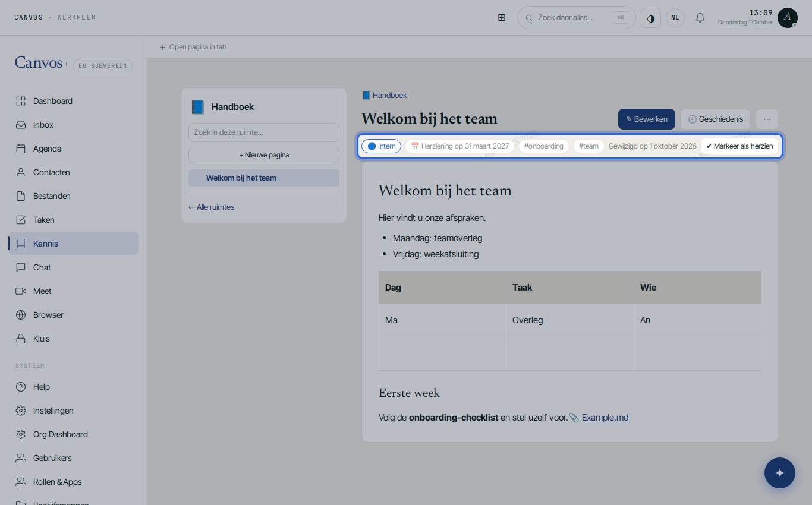Click the table cell 'Overleg'

(x=569, y=321)
